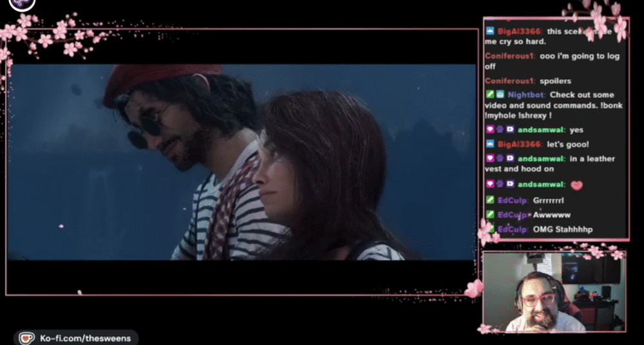The height and width of the screenshot is (345, 644).
Task: Click the purple paw badge on "in a leather" message
Action: coord(500,158)
